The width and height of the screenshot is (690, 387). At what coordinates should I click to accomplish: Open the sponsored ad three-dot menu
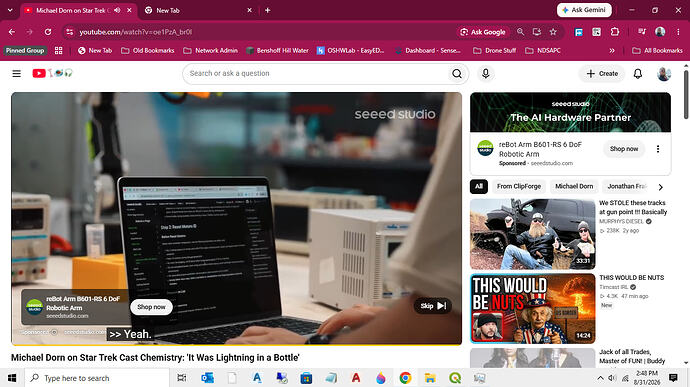[x=658, y=149]
